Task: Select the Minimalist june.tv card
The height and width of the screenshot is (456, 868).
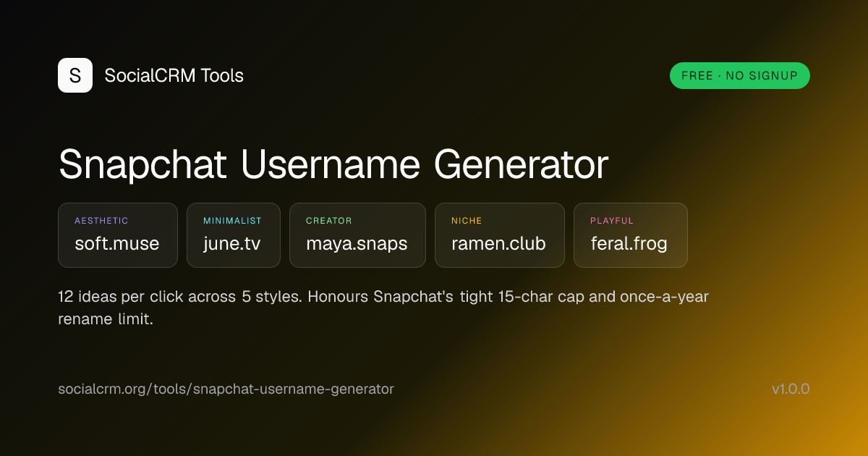Action: click(x=234, y=235)
